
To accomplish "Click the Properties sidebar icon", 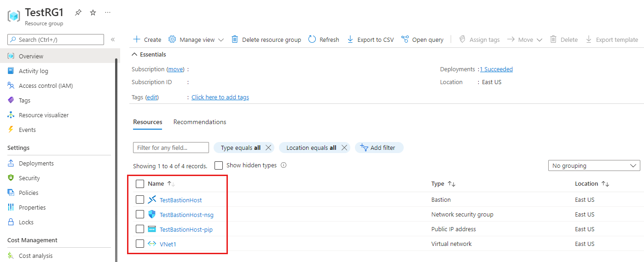I will [11, 207].
